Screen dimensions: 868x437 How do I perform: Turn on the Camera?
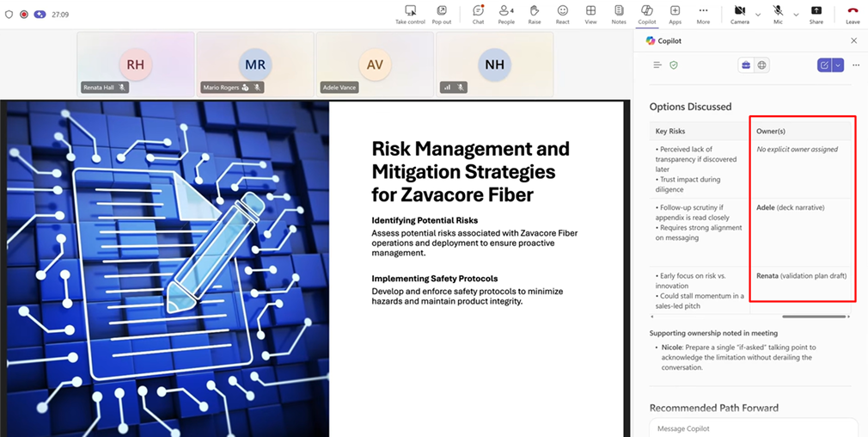click(739, 13)
